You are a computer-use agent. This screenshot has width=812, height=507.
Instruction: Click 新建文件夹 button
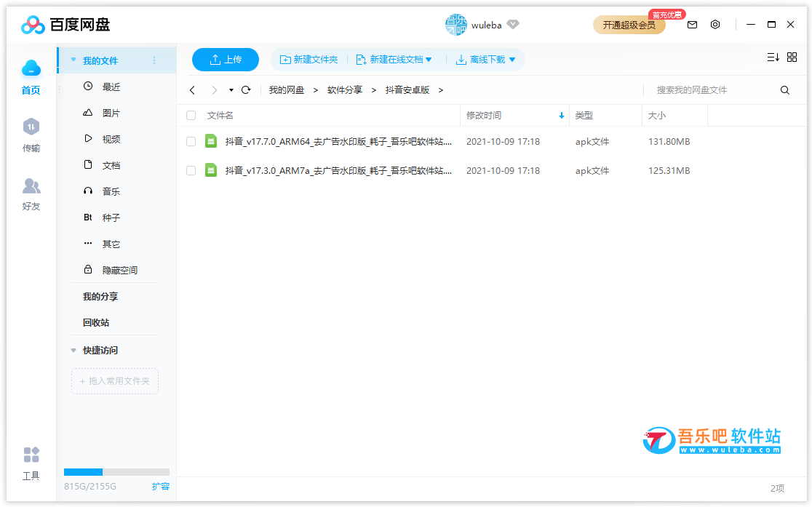(309, 60)
